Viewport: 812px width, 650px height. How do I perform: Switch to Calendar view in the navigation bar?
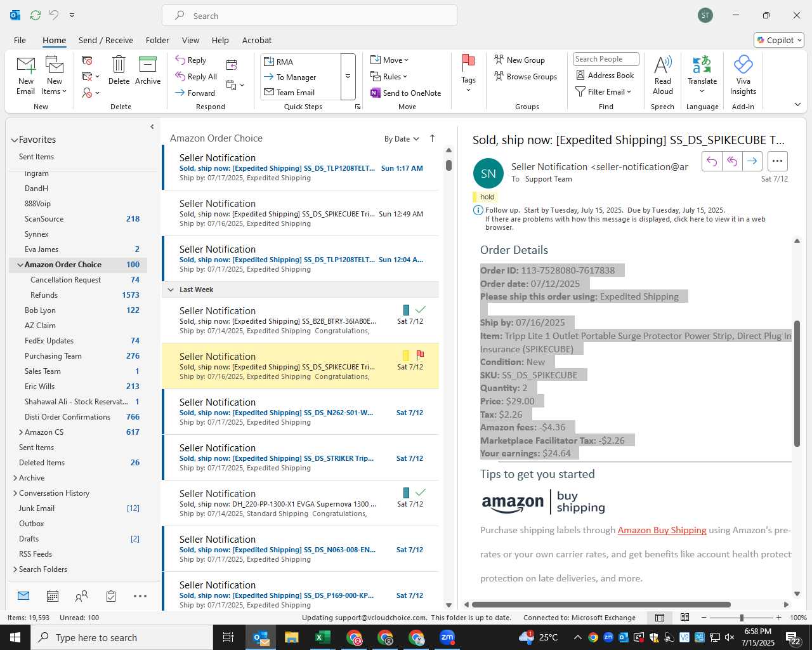53,596
